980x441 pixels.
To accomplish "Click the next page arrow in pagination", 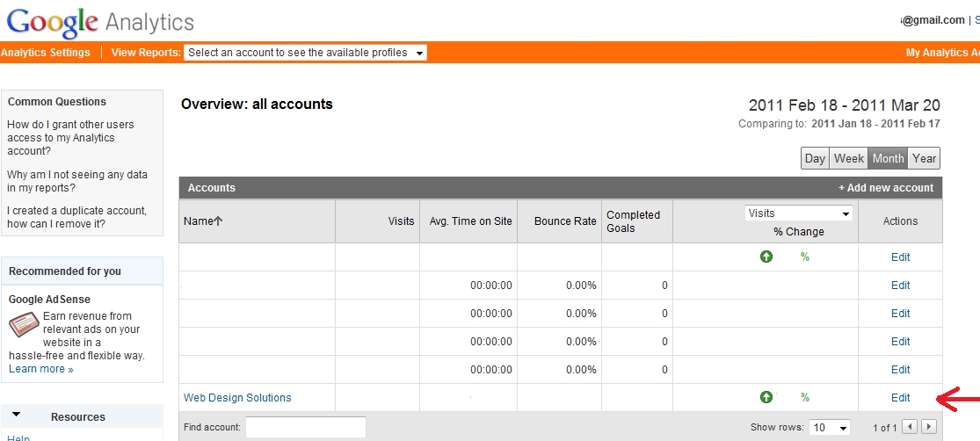I will click(x=928, y=427).
